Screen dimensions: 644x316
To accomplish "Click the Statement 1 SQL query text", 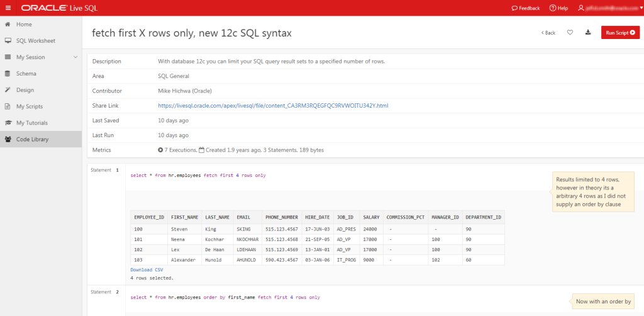I will tap(198, 176).
